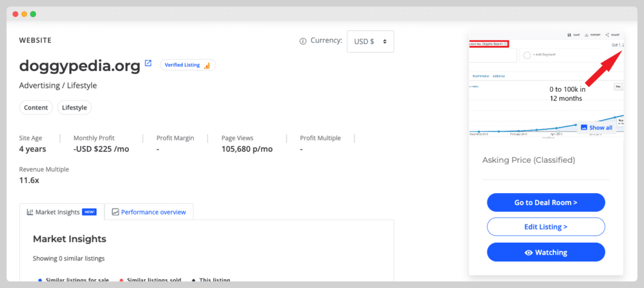Maximize window with green button
Screen dimensions: 644x288
click(33, 14)
